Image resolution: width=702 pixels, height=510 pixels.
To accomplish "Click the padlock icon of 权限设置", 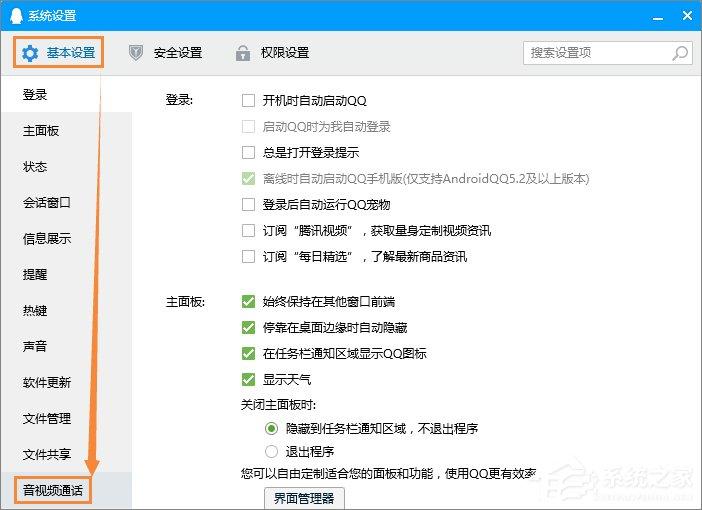I will pos(243,53).
